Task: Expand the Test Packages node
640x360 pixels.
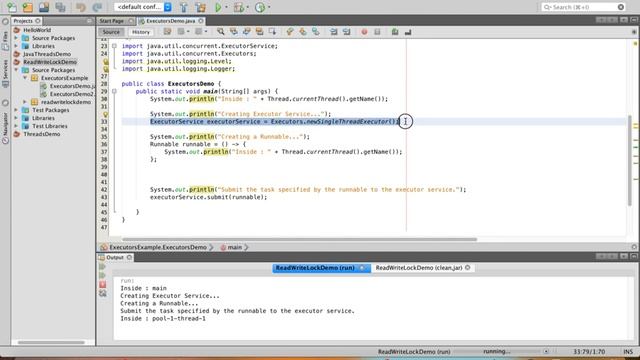Action: 16,110
